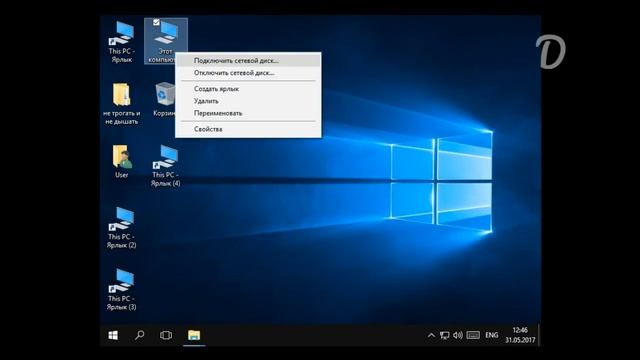Choose 'Отключить сетевой диск...' menu entry

tap(248, 73)
